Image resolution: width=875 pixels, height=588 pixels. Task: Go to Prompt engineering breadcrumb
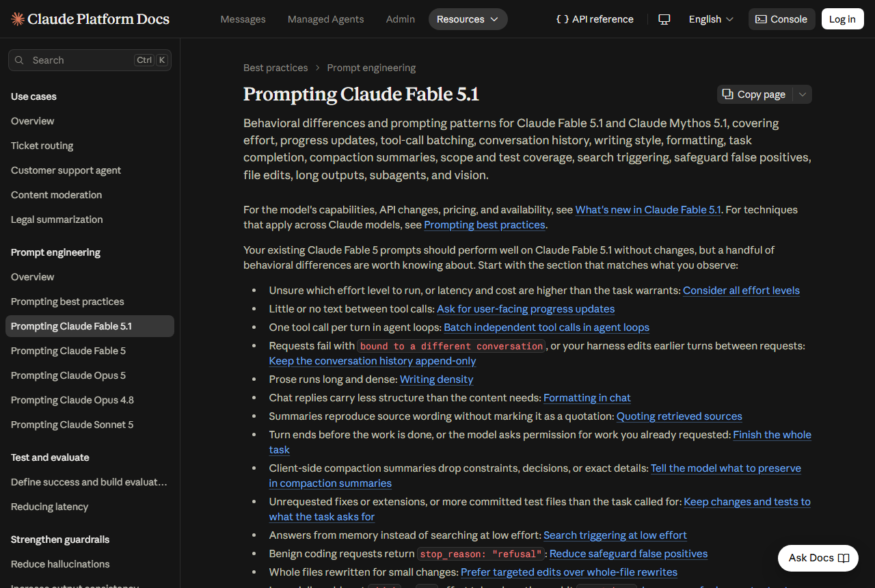pos(371,68)
